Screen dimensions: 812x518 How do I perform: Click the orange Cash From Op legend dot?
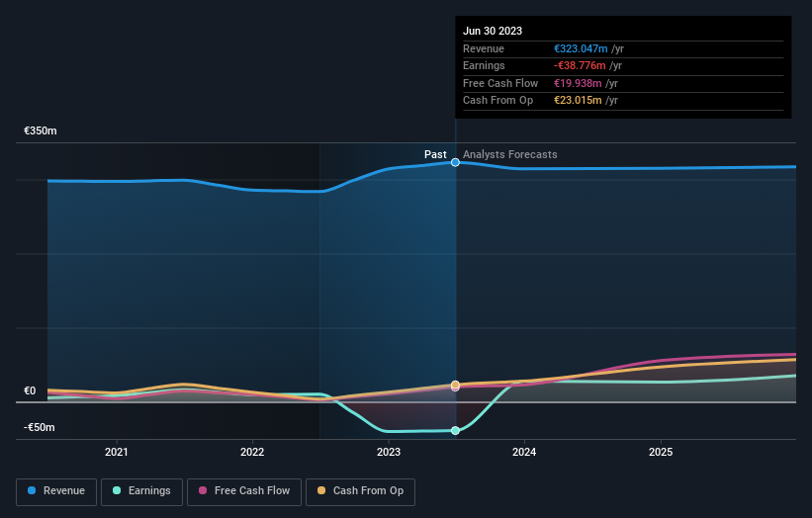pyautogui.click(x=321, y=490)
